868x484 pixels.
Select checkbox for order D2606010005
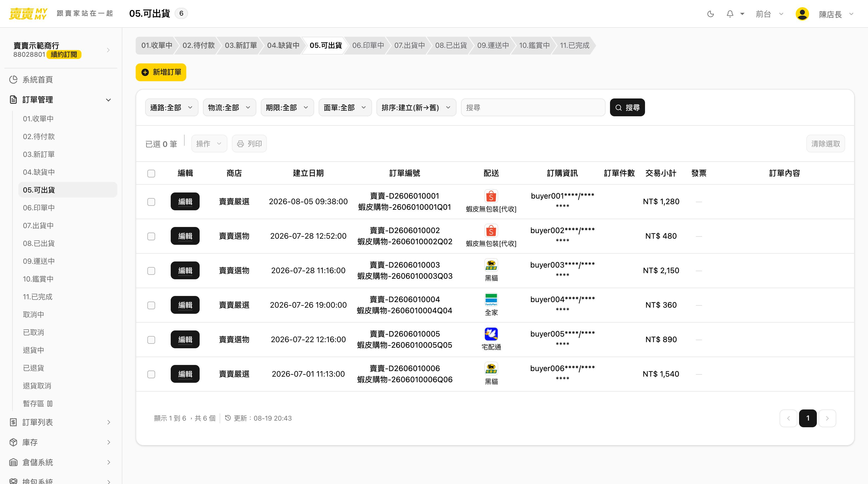(x=151, y=340)
